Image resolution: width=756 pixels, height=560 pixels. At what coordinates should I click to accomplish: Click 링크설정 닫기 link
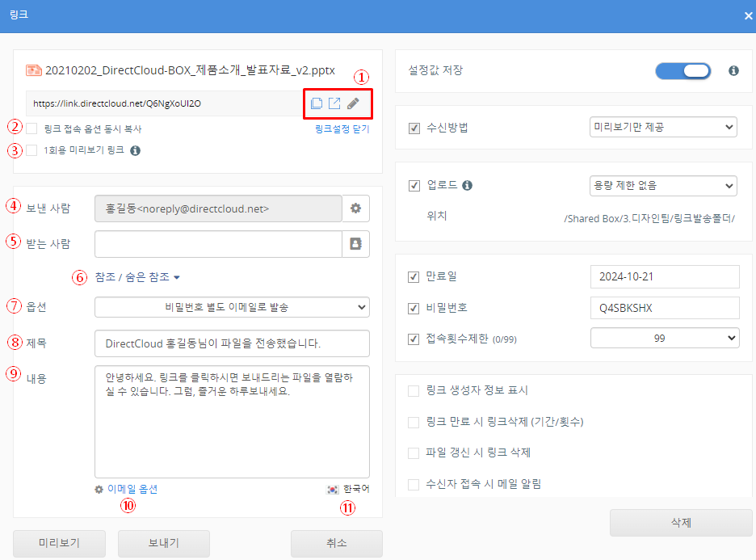pyautogui.click(x=342, y=128)
